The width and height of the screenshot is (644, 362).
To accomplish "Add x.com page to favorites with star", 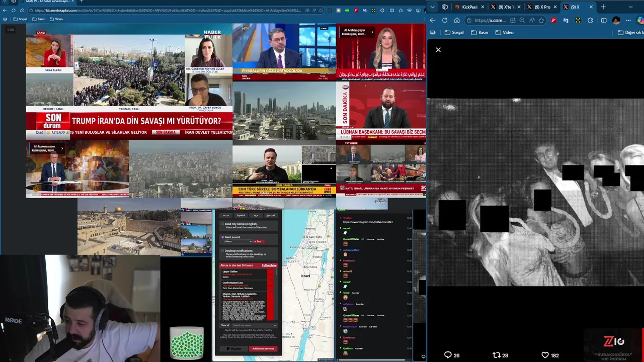I will click(541, 20).
